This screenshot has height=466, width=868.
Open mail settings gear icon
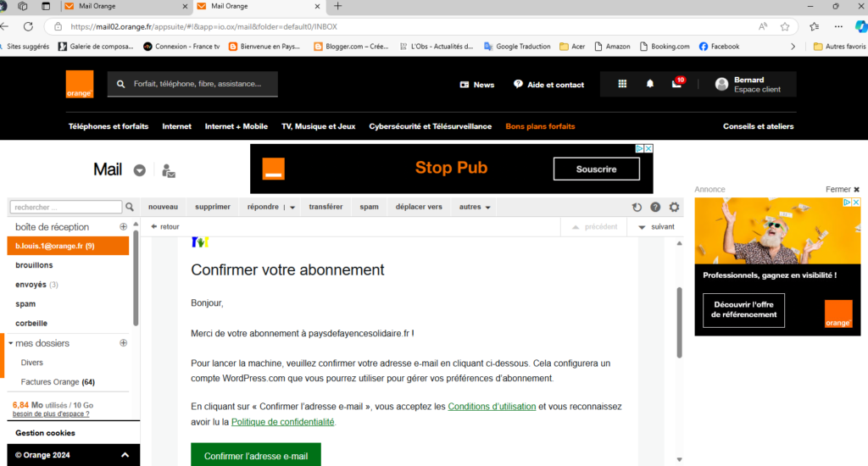pos(674,207)
